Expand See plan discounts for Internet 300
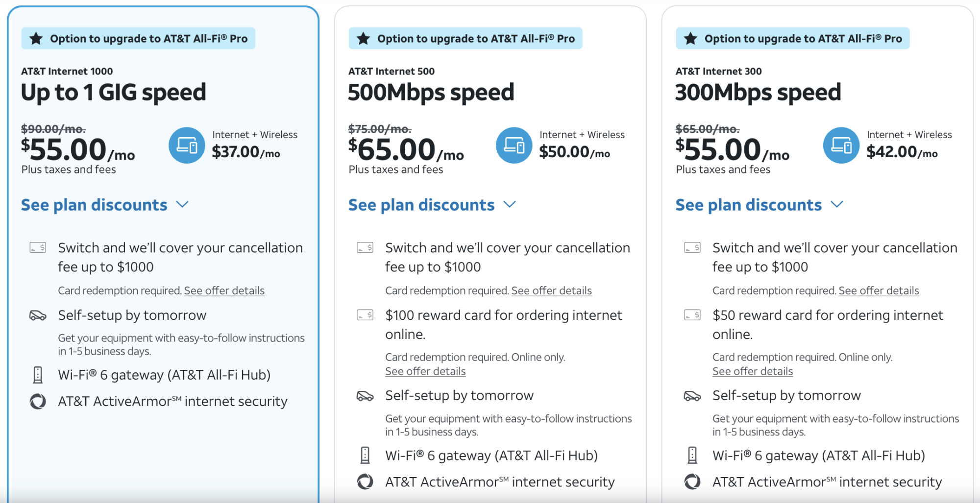 759,205
